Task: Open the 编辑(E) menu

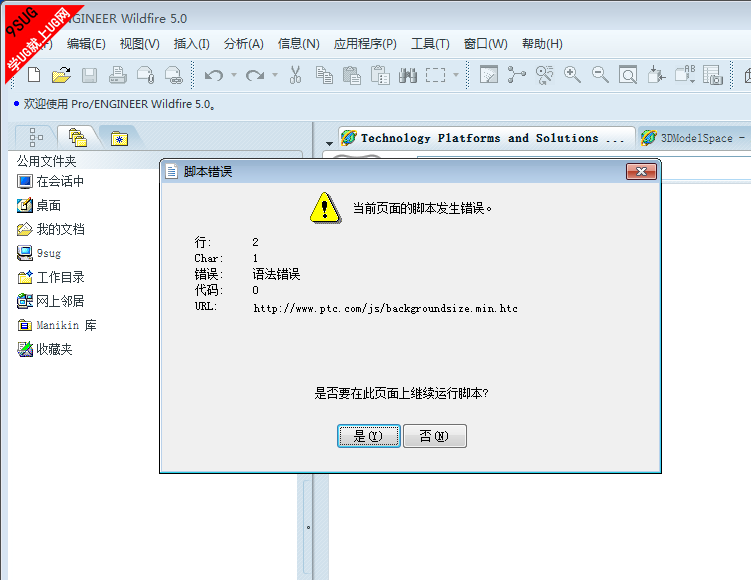Action: (x=86, y=44)
